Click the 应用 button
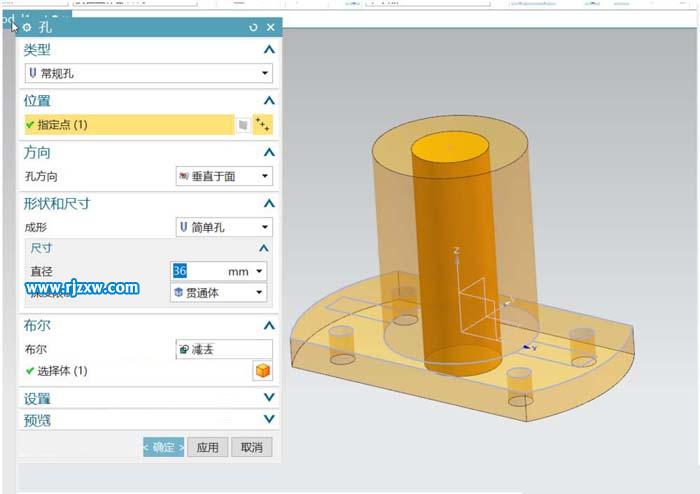This screenshot has height=494, width=700. [x=208, y=447]
